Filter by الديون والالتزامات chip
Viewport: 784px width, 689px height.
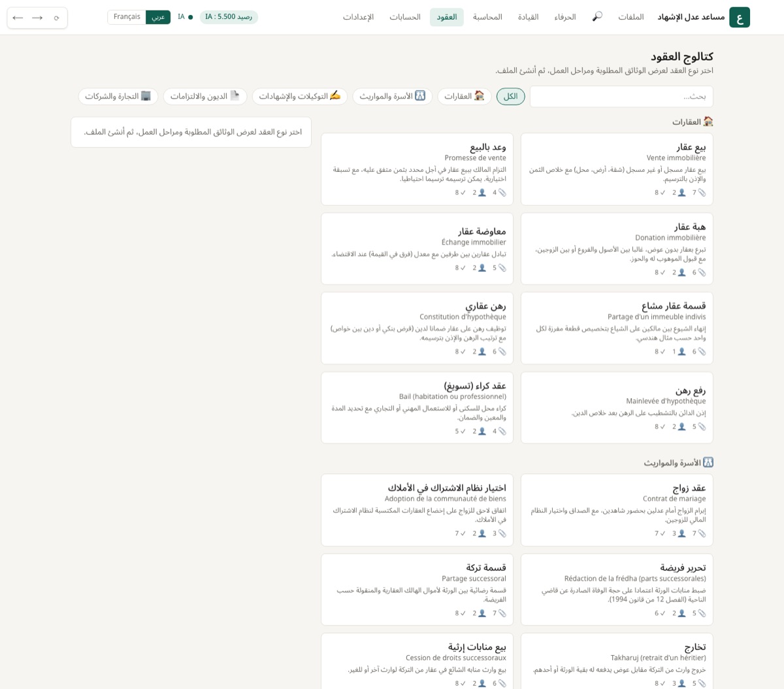205,96
